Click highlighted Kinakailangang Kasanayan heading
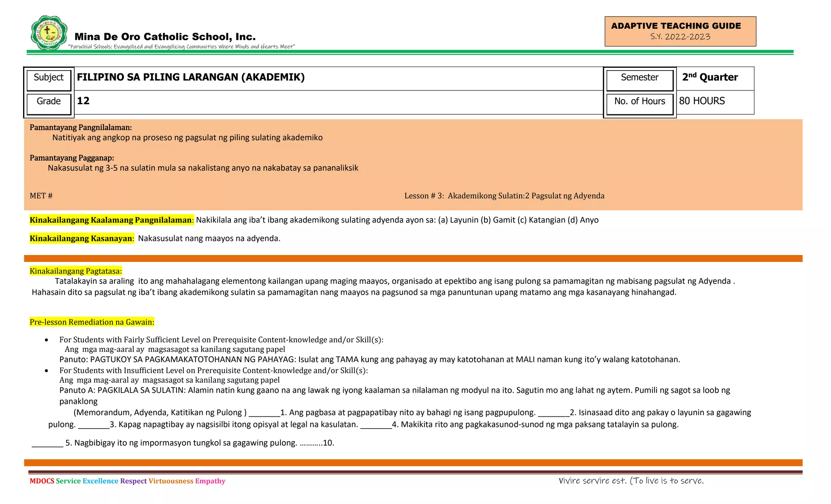The width and height of the screenshot is (831, 504). pyautogui.click(x=81, y=238)
